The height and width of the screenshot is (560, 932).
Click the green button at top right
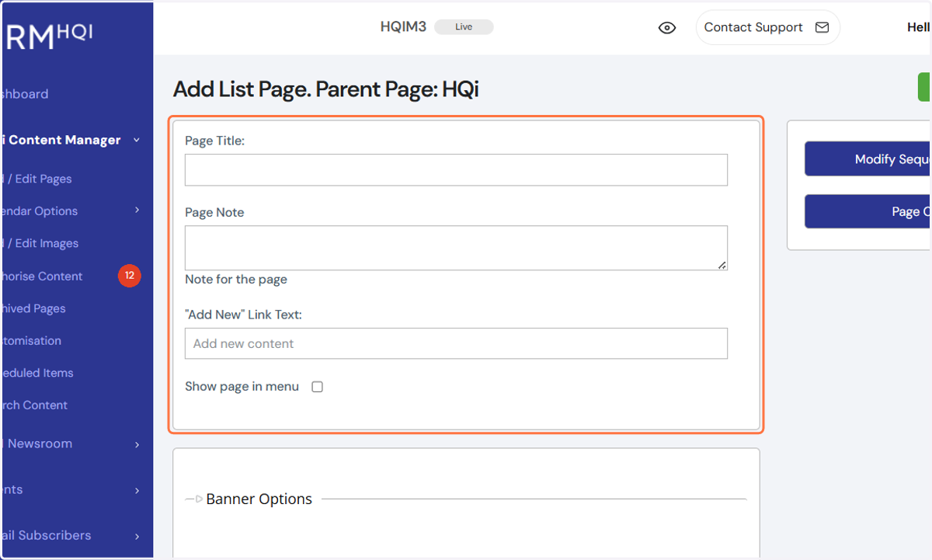click(924, 87)
